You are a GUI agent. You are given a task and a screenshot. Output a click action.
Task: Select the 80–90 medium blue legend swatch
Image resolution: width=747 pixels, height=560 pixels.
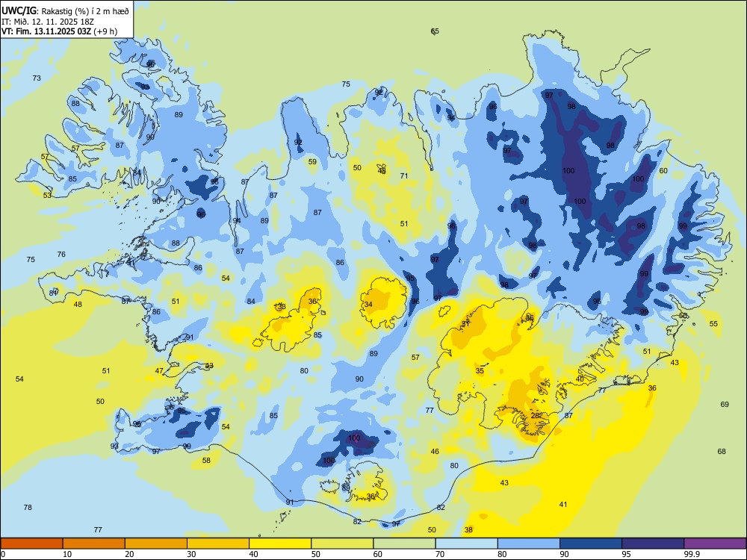(x=529, y=544)
